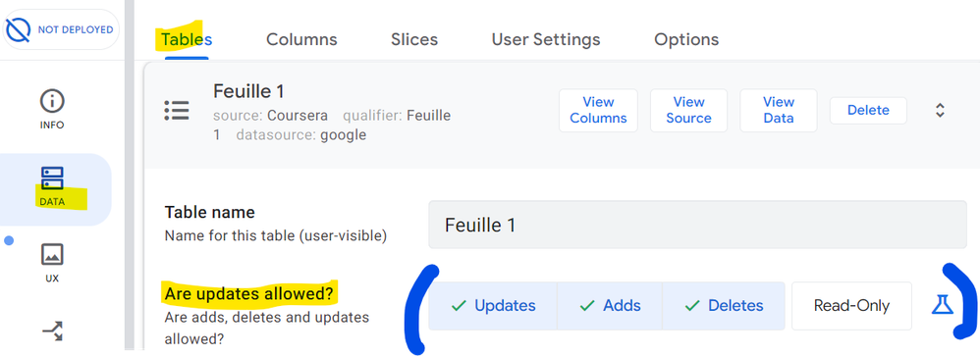Screen dimensions: 980x356
Task: Click the View Source button
Action: tap(688, 111)
